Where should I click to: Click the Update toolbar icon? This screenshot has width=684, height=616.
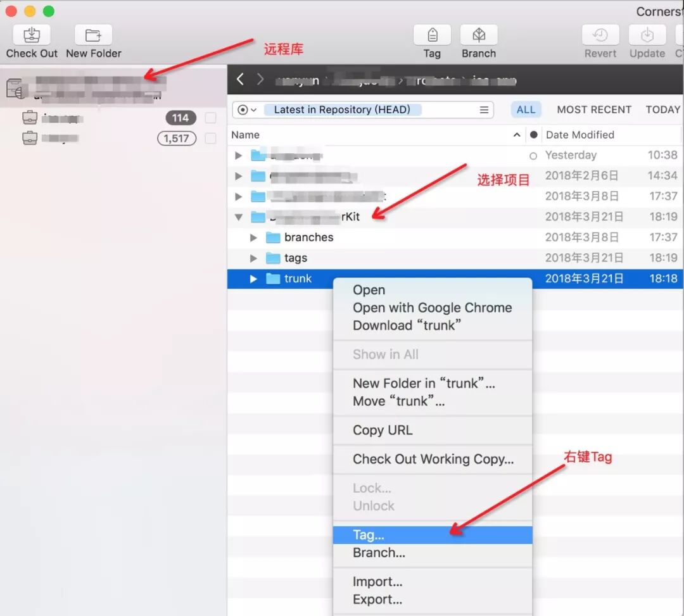(647, 35)
